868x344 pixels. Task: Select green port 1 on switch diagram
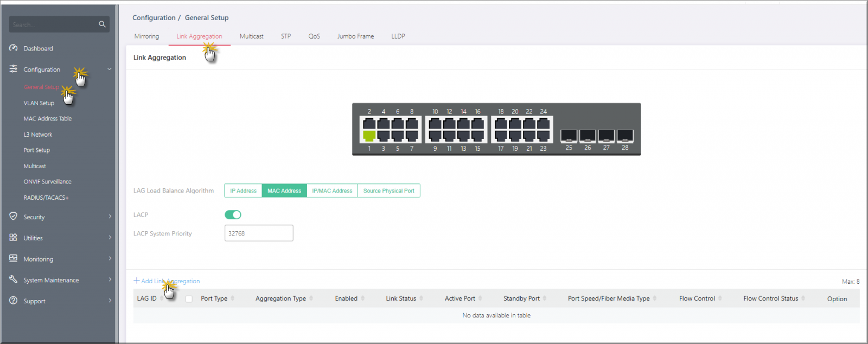pyautogui.click(x=369, y=136)
